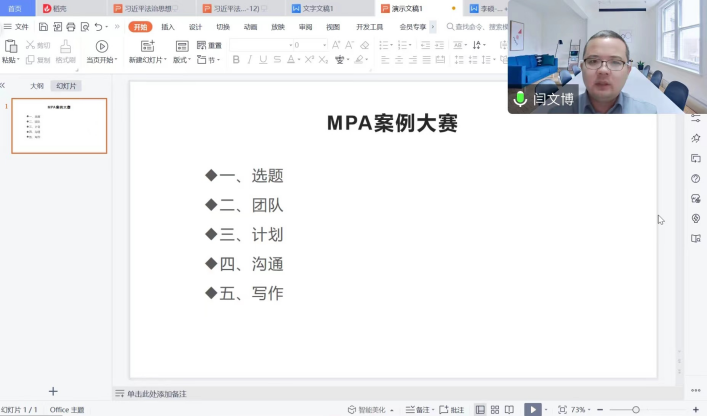Click the 批注 comments button
This screenshot has width=707, height=416.
452,410
